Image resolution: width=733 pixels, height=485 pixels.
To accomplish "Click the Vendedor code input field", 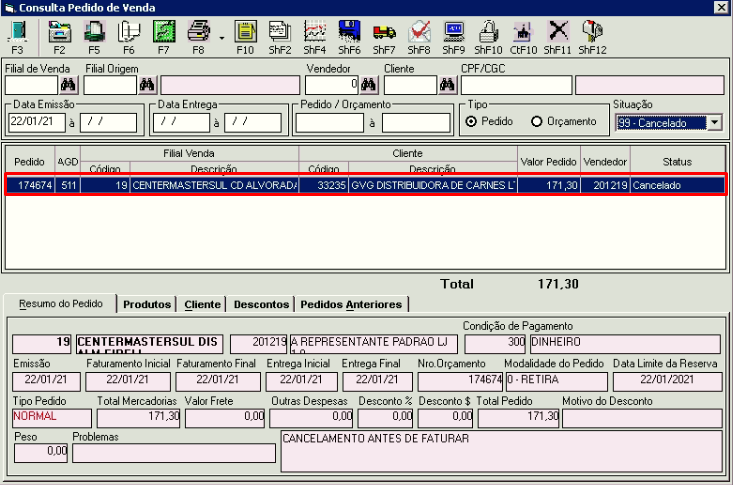I will (332, 86).
